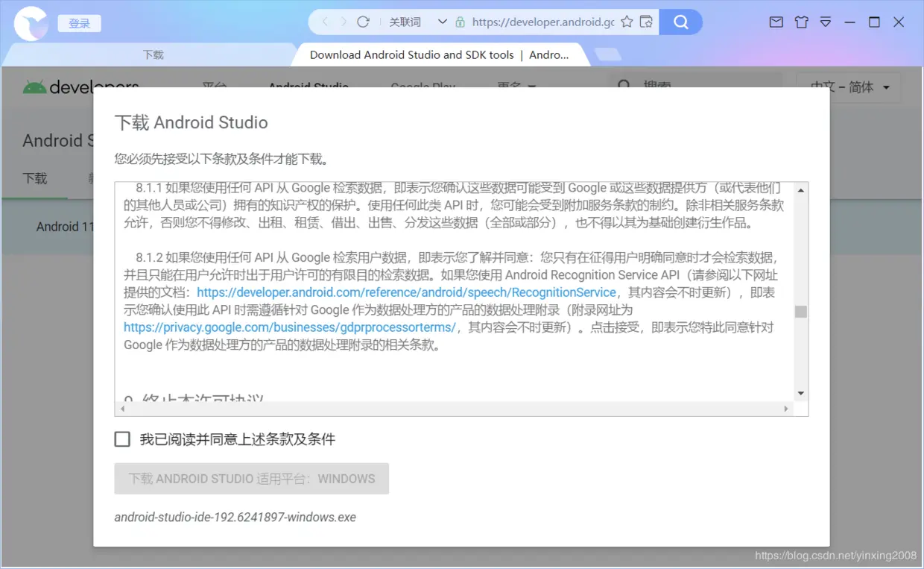
Task: Open the 关联词 dropdown
Action: (418, 22)
